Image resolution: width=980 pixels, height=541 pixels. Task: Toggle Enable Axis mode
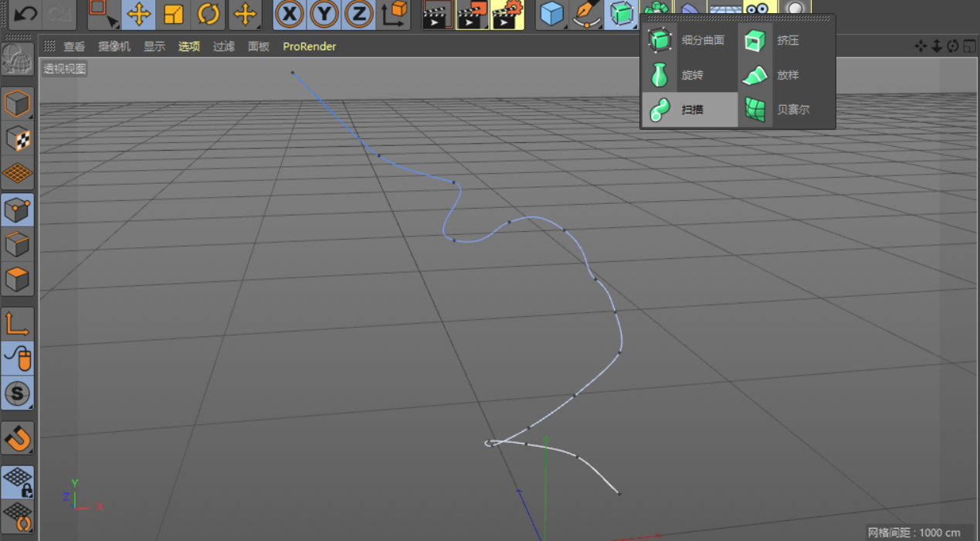coord(17,323)
